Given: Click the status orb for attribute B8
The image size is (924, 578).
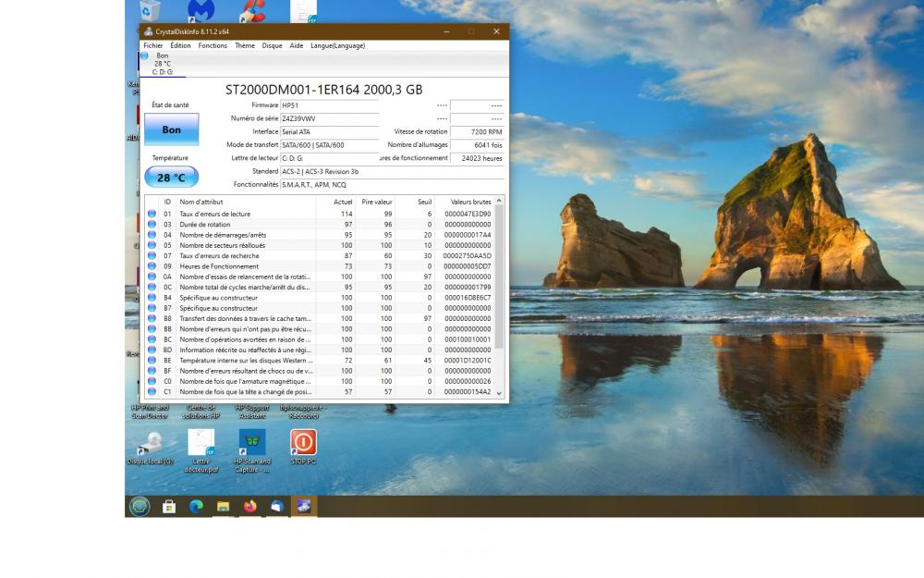Looking at the screenshot, I should coord(152,318).
